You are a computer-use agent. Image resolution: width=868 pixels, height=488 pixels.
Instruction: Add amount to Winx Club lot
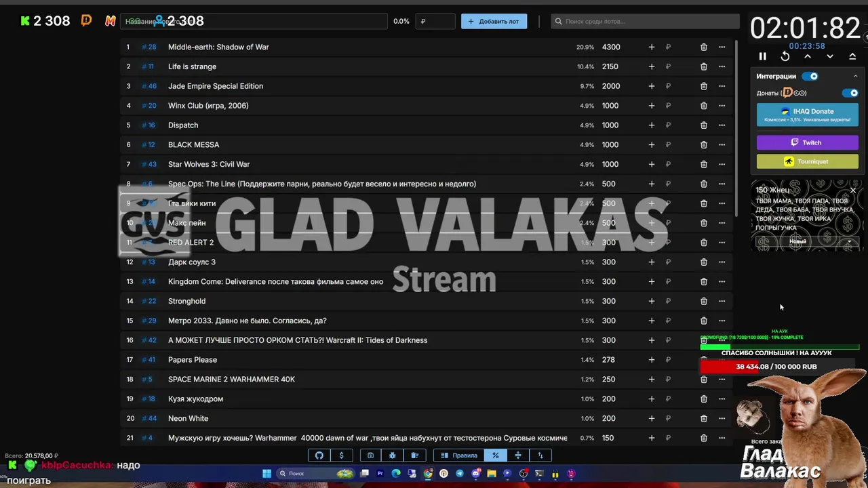point(652,106)
